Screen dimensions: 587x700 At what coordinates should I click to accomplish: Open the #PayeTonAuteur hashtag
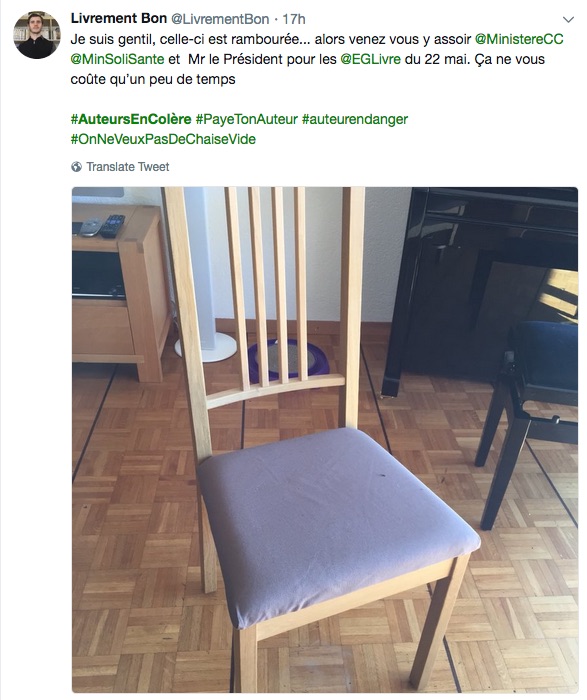pyautogui.click(x=246, y=119)
